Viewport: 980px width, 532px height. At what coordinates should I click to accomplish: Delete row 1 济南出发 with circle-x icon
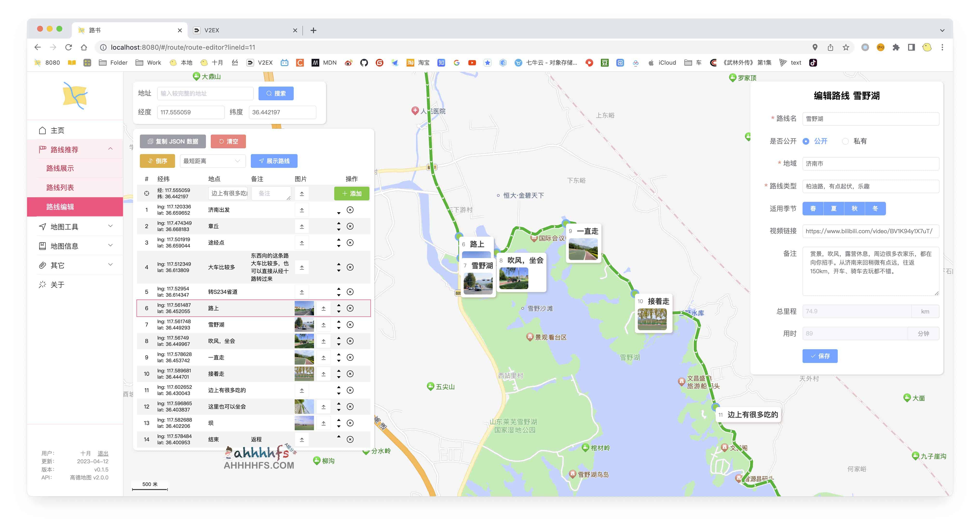[350, 210]
